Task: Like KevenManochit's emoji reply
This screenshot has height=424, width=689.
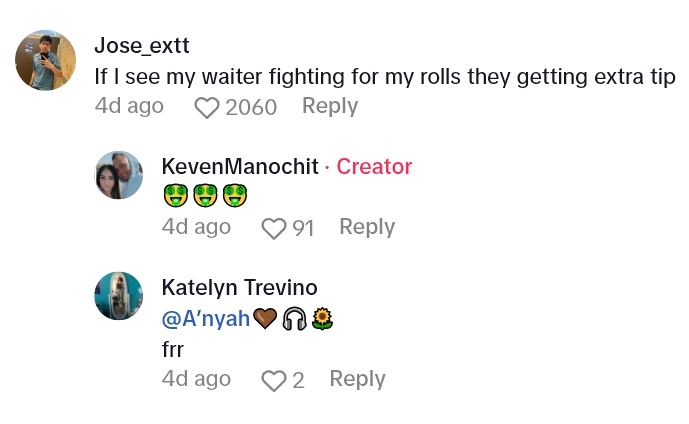Action: coord(273,229)
